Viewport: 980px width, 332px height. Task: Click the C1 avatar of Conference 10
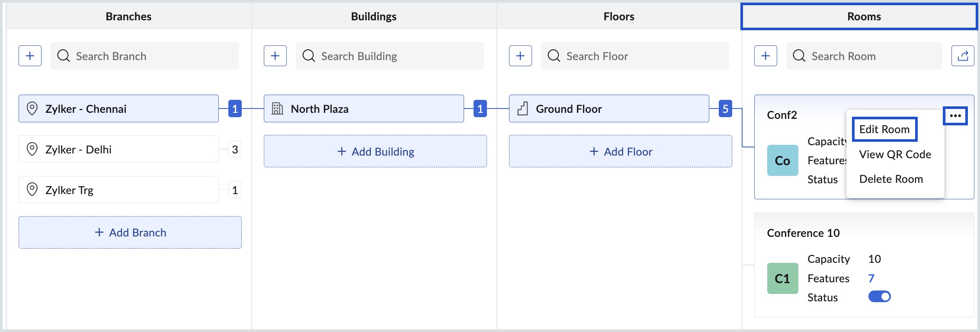(x=782, y=278)
